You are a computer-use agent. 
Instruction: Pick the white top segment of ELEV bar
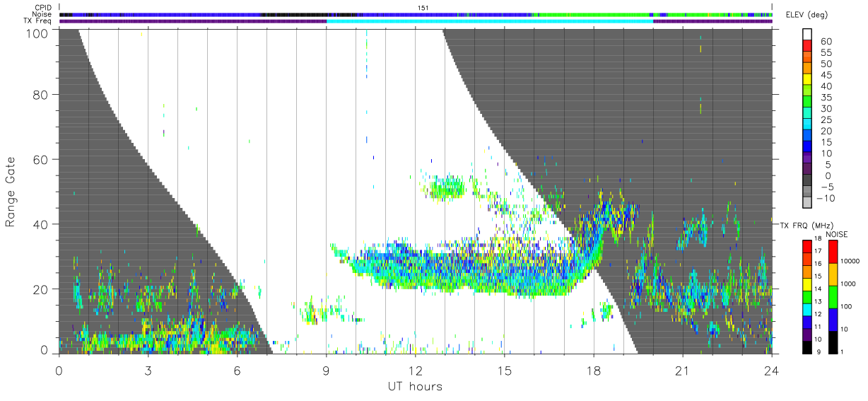coord(809,35)
